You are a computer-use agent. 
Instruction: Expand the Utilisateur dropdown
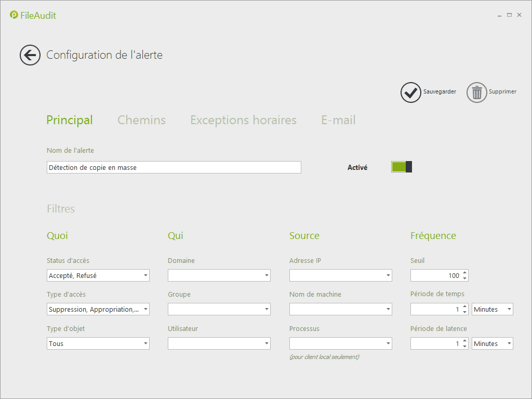pos(267,343)
